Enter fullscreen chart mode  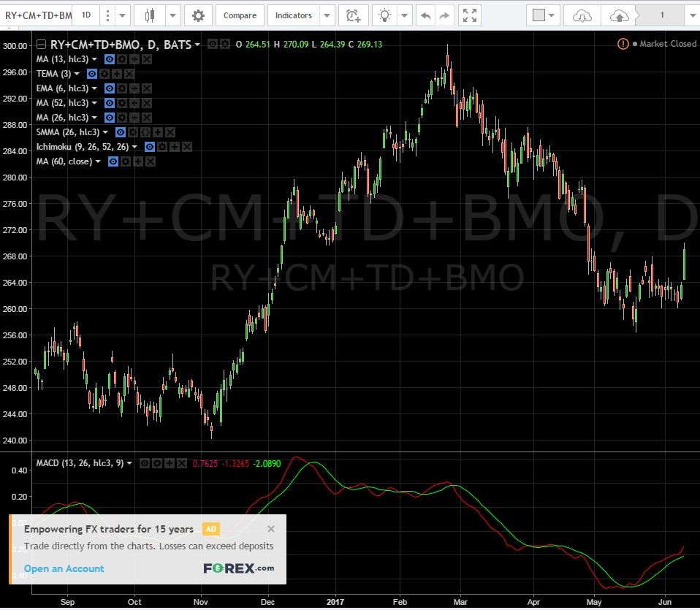470,15
